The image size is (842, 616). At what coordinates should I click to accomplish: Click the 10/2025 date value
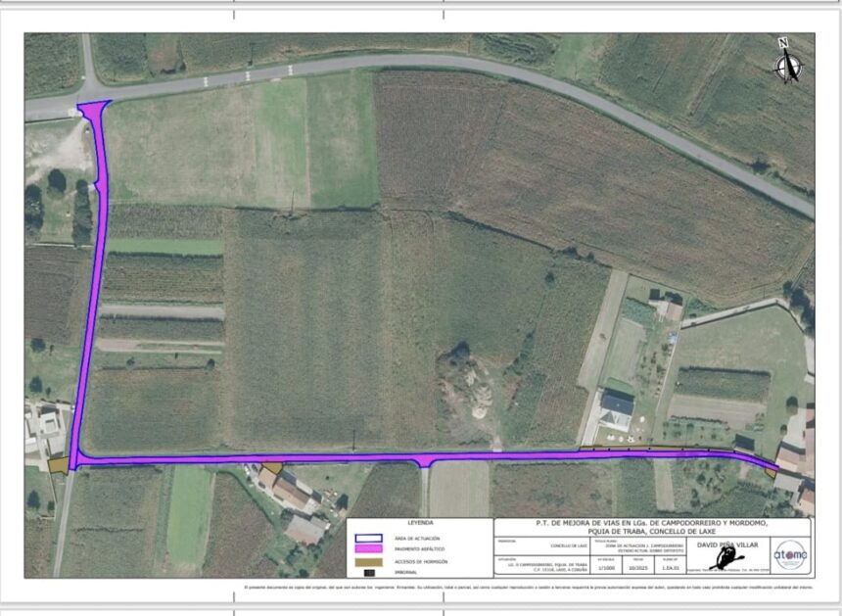click(x=638, y=568)
